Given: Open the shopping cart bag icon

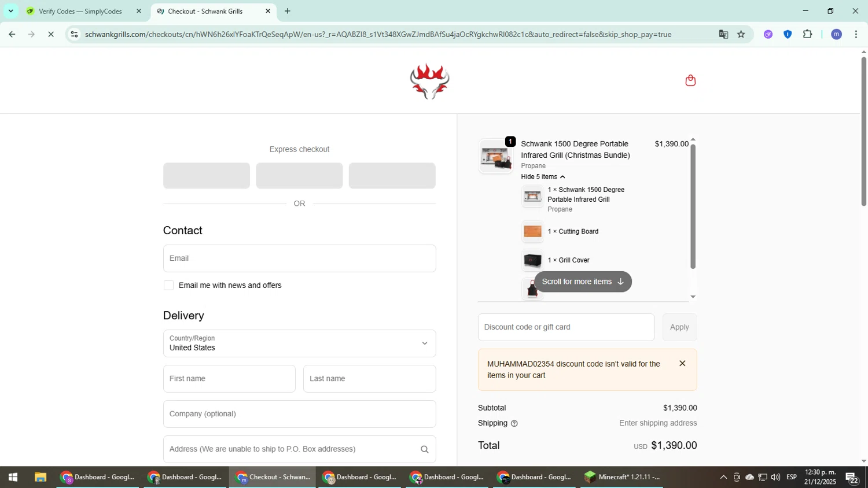Looking at the screenshot, I should [x=690, y=80].
